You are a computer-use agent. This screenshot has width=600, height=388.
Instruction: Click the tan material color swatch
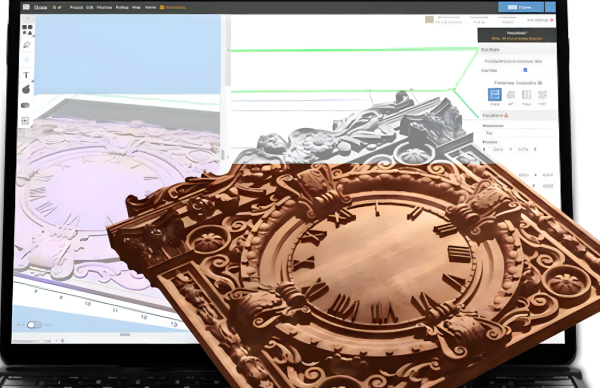(x=429, y=20)
